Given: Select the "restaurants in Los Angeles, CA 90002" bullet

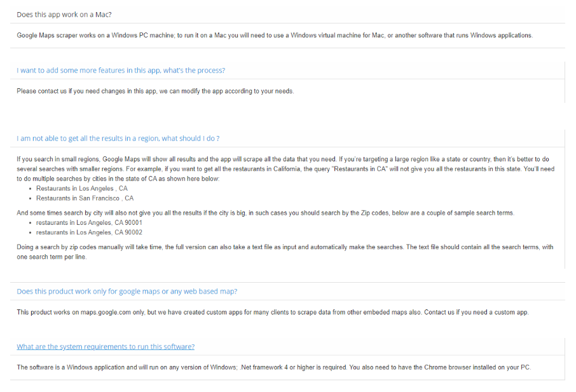Looking at the screenshot, I should tap(89, 233).
